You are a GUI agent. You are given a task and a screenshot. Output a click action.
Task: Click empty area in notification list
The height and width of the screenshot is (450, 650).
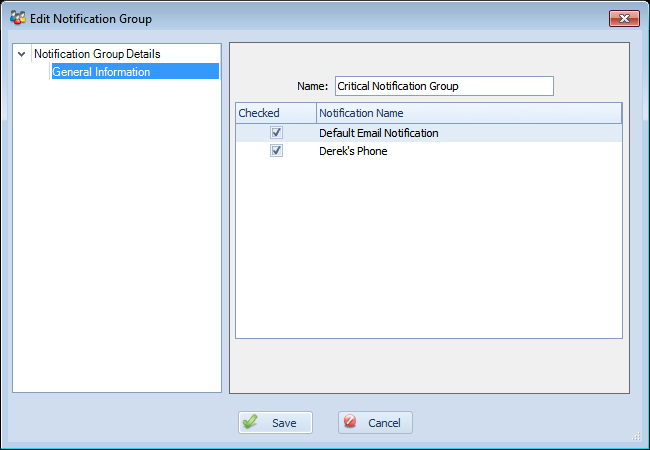click(429, 249)
